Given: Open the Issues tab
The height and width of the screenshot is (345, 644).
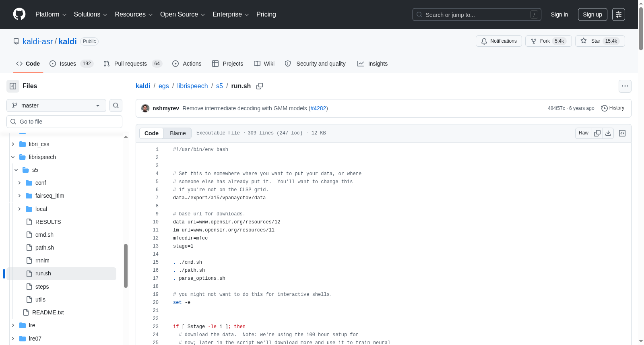Looking at the screenshot, I should 71,64.
